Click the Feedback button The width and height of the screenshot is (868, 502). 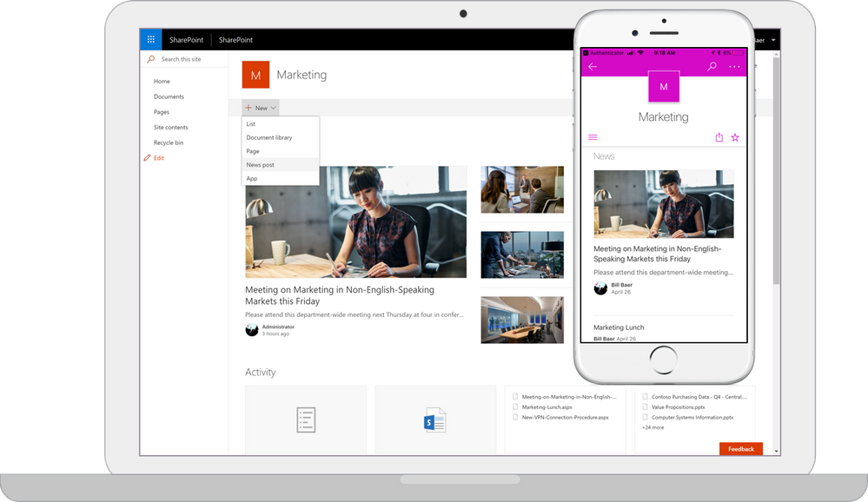click(740, 449)
